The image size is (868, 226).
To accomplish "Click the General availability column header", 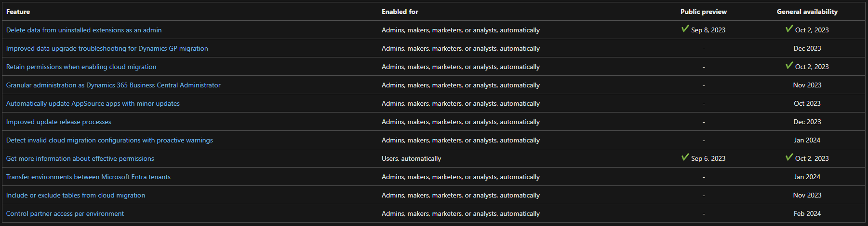I will [807, 12].
